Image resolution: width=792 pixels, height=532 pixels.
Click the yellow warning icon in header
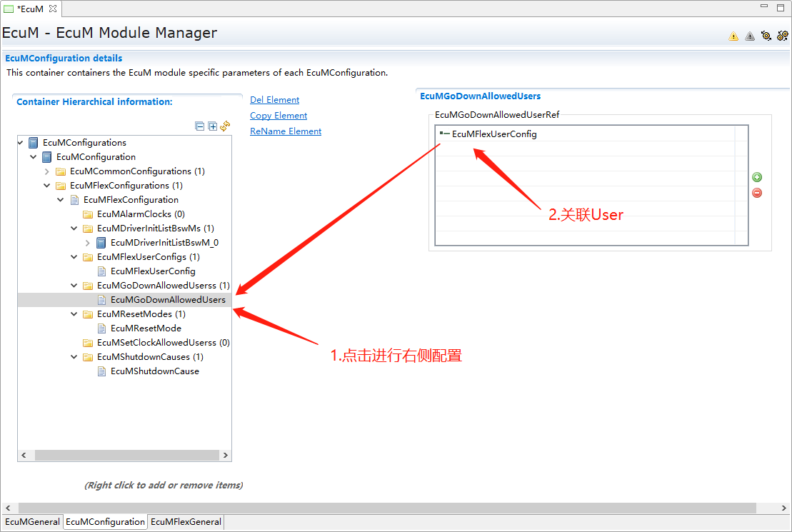[x=733, y=36]
